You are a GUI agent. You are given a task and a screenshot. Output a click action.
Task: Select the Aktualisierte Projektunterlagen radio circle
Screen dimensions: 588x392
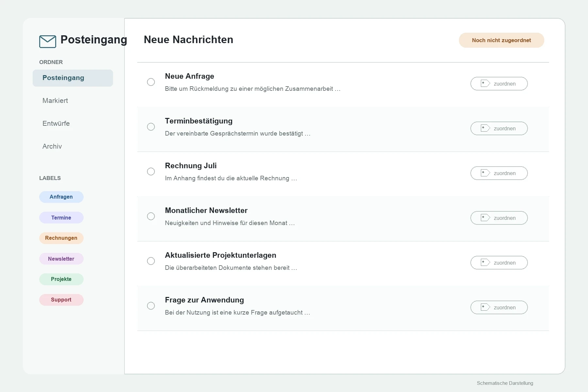(x=151, y=261)
